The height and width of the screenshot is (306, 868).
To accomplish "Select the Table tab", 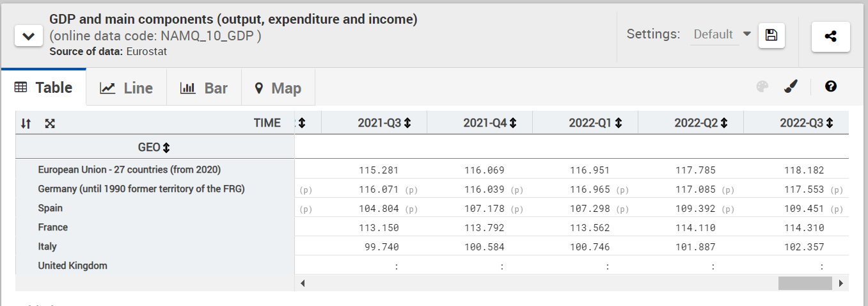I will [43, 88].
